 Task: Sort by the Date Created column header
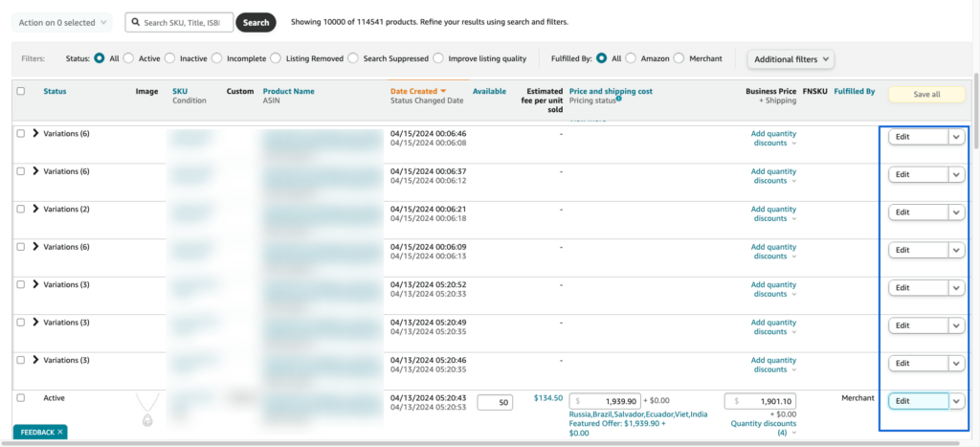[413, 91]
